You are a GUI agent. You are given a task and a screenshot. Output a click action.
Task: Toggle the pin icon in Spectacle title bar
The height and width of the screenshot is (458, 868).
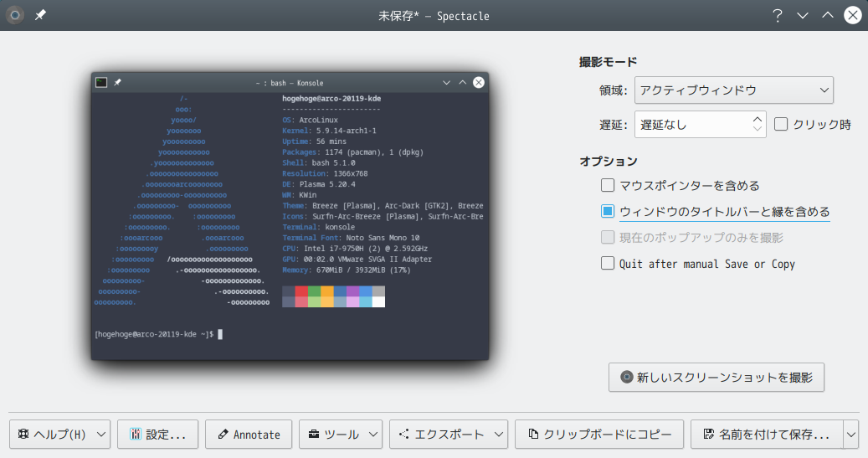pos(40,15)
